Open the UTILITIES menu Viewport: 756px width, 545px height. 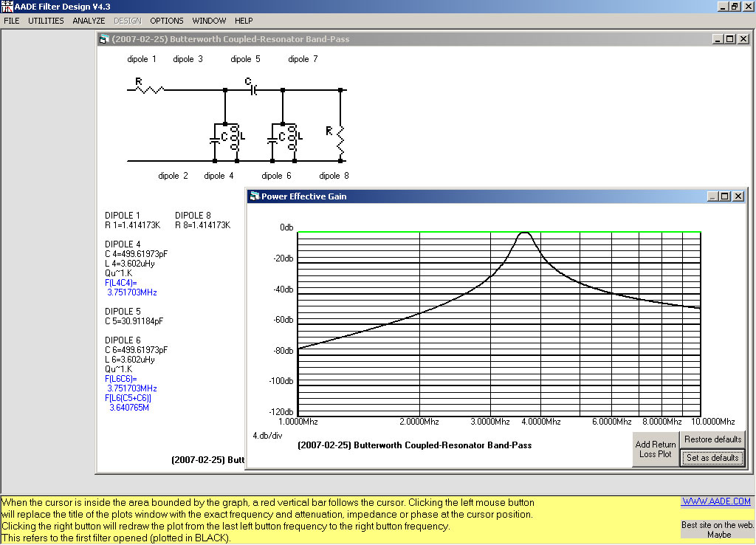click(x=46, y=21)
